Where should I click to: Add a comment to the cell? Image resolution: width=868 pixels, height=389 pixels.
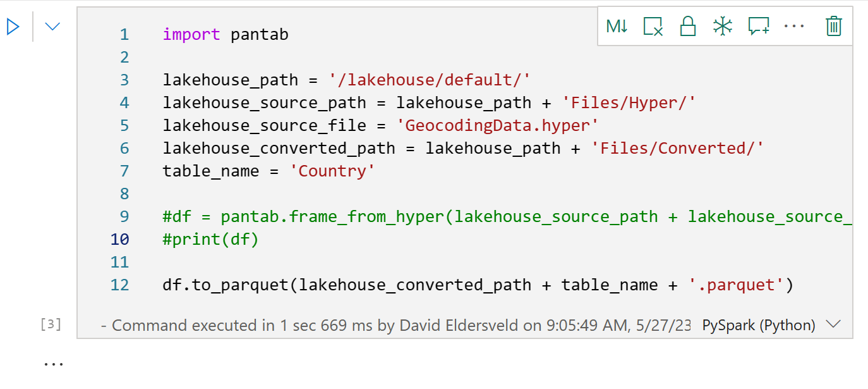(758, 26)
